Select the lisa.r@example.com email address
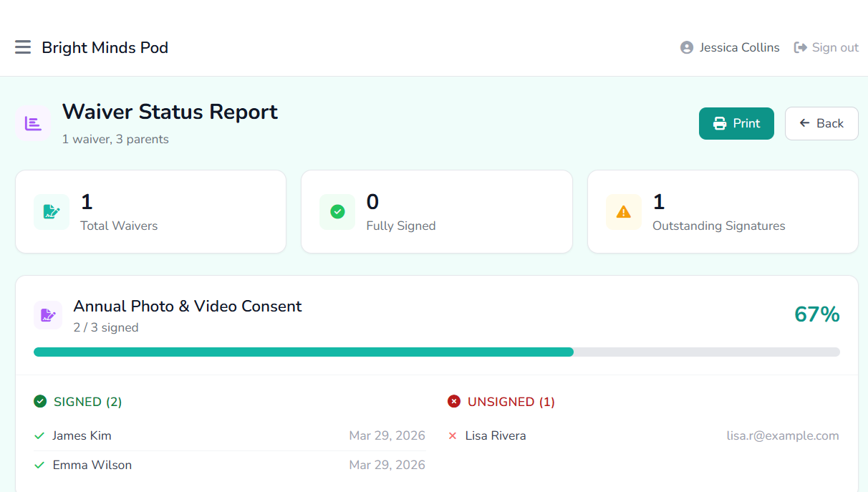 (x=782, y=436)
